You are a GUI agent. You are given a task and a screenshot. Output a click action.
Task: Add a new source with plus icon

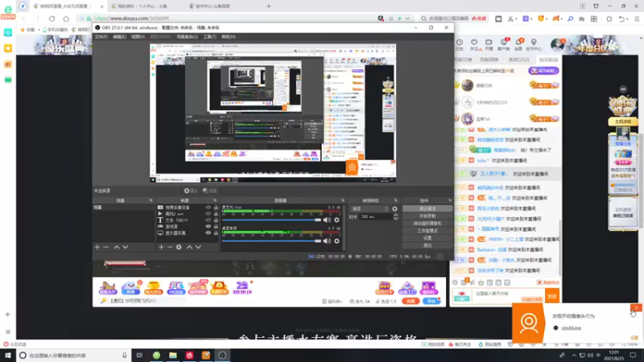pyautogui.click(x=161, y=247)
